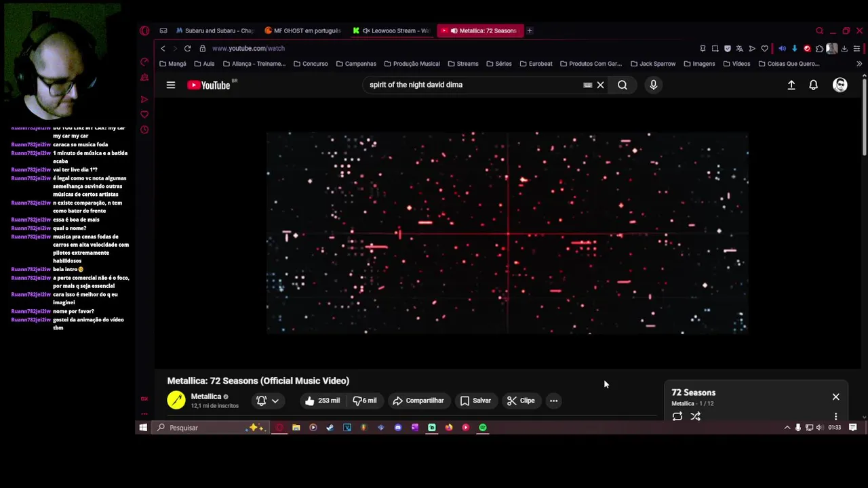Open the Opera main menu logo

pyautogui.click(x=144, y=30)
